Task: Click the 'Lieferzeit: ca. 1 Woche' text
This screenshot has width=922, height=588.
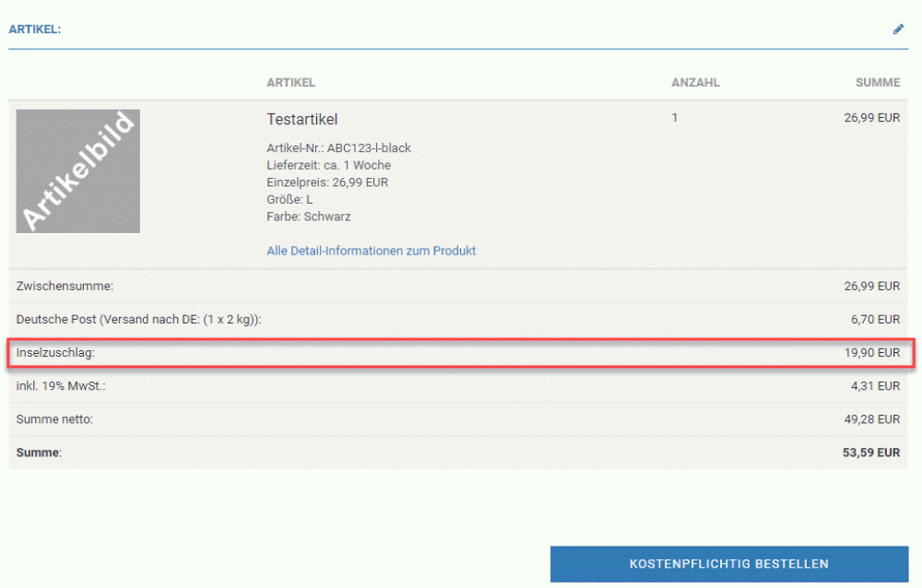Action: 328,165
